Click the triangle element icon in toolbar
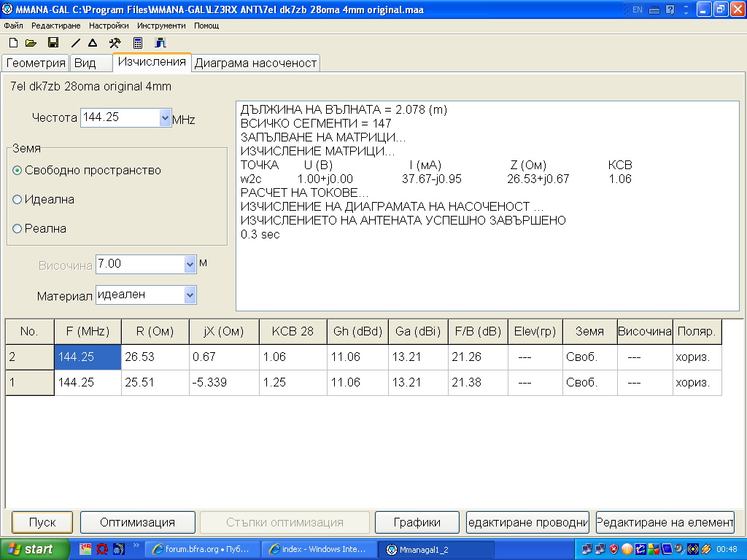The image size is (747, 560). (93, 43)
